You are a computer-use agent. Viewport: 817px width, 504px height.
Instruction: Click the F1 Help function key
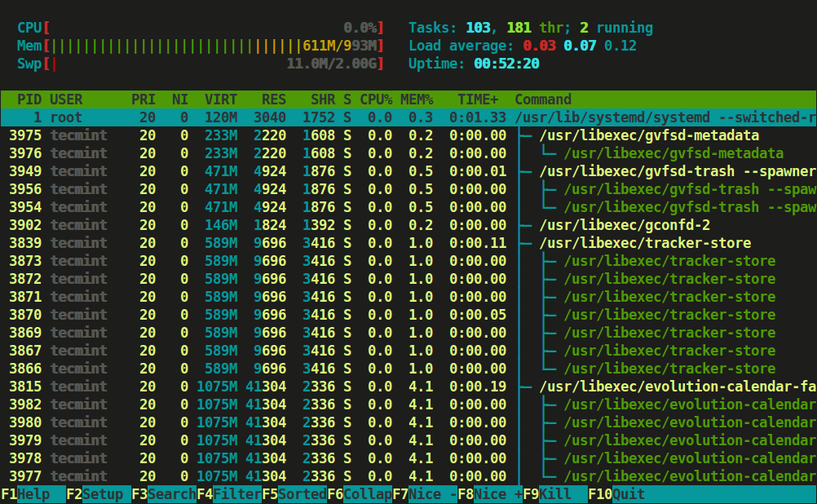point(33,494)
